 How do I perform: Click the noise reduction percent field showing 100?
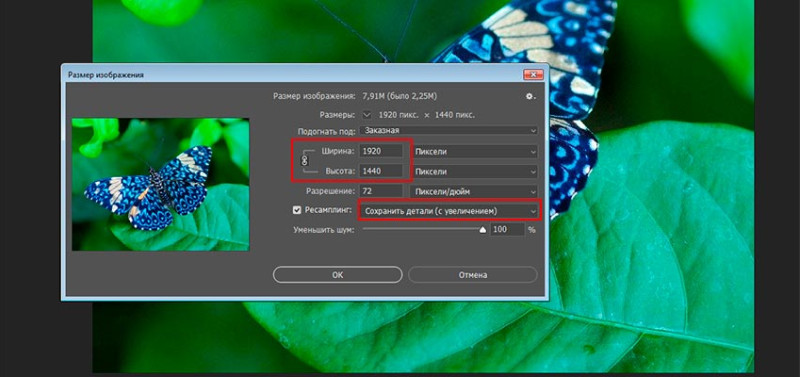point(507,230)
